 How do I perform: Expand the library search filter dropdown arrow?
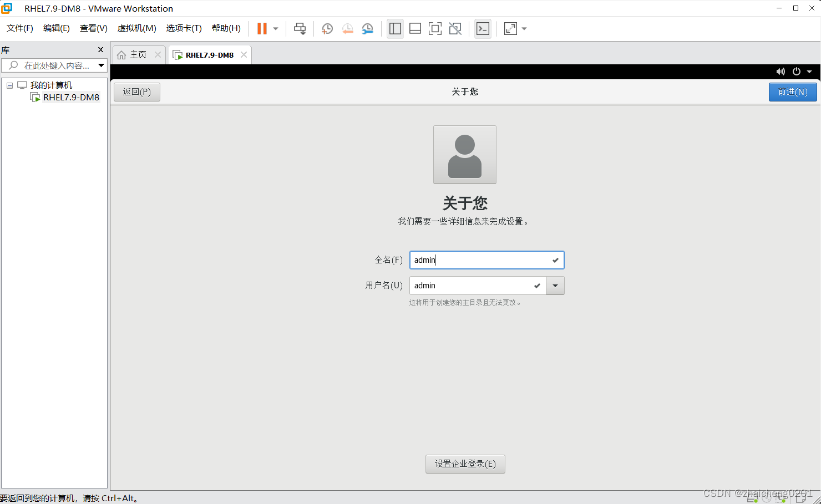pos(102,65)
